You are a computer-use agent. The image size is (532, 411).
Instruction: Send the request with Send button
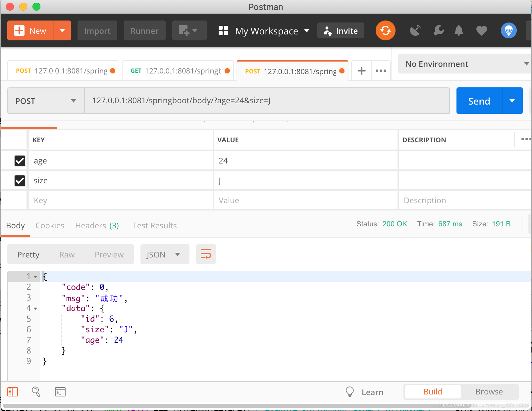[x=479, y=101]
